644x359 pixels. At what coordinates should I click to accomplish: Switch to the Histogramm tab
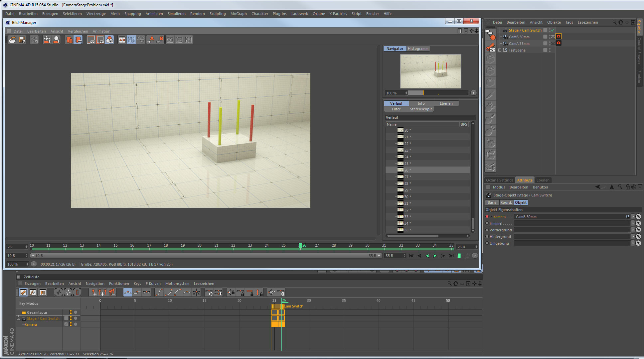tap(418, 49)
